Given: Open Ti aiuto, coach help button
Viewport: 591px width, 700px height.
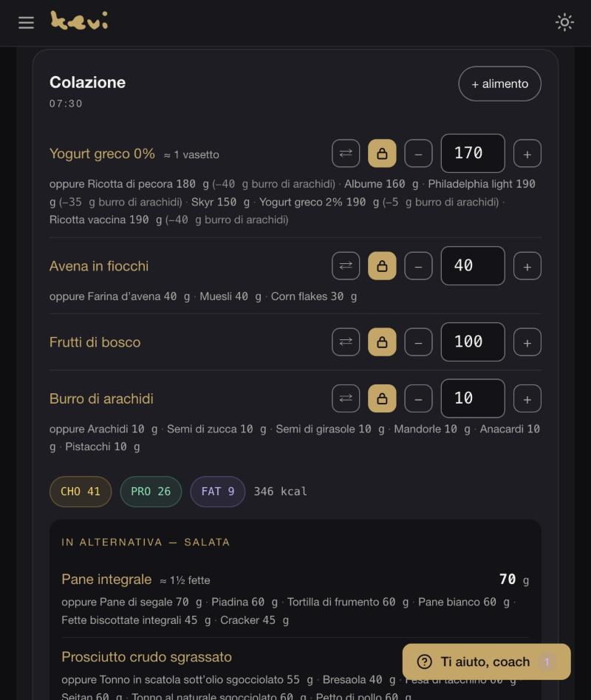Looking at the screenshot, I should pyautogui.click(x=487, y=662).
